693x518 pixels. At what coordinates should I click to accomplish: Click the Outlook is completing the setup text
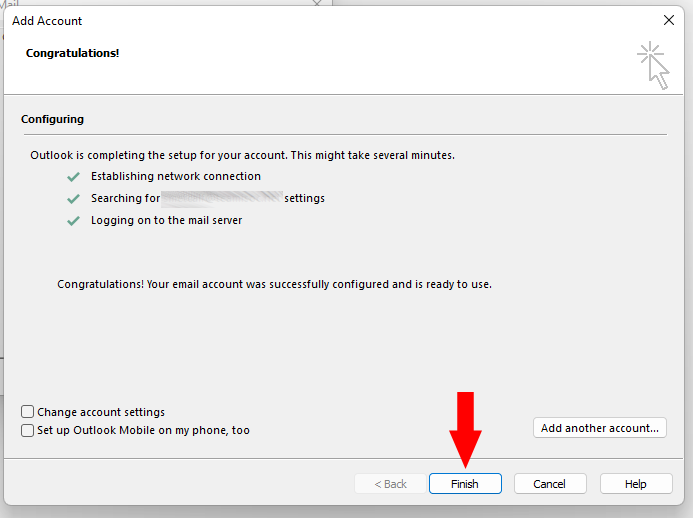point(242,156)
